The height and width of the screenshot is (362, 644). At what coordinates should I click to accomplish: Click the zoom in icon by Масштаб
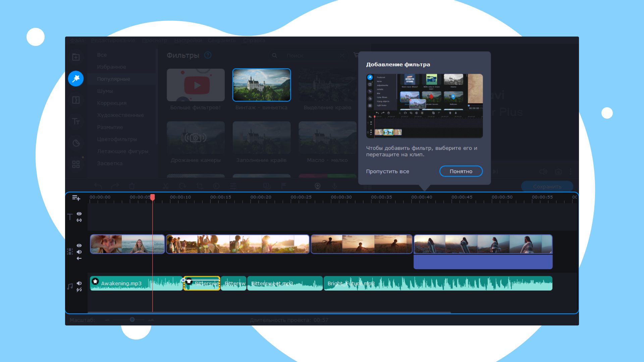coord(151,320)
